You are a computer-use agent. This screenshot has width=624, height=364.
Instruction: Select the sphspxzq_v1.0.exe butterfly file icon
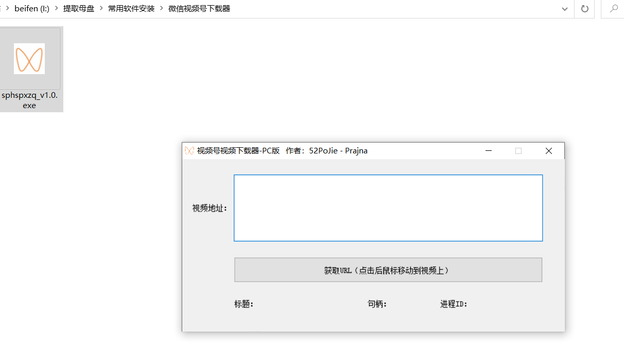[29, 59]
